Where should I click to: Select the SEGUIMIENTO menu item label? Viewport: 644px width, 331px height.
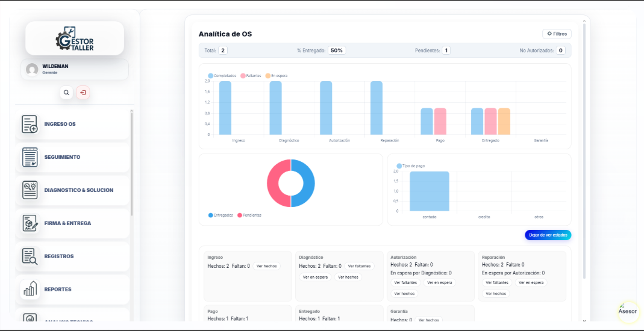63,157
